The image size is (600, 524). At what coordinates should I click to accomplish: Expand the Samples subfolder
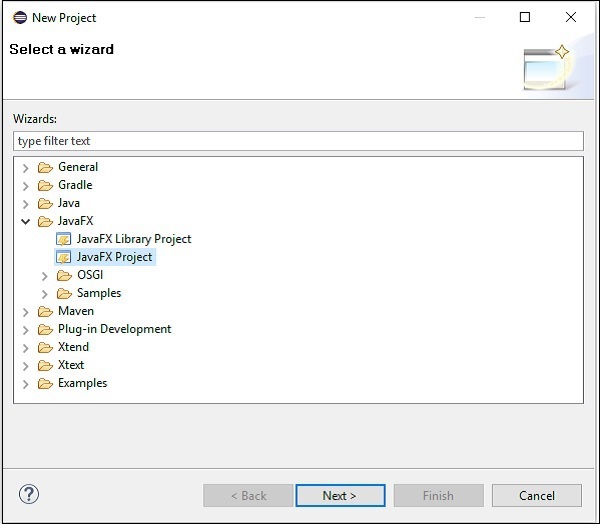click(45, 293)
